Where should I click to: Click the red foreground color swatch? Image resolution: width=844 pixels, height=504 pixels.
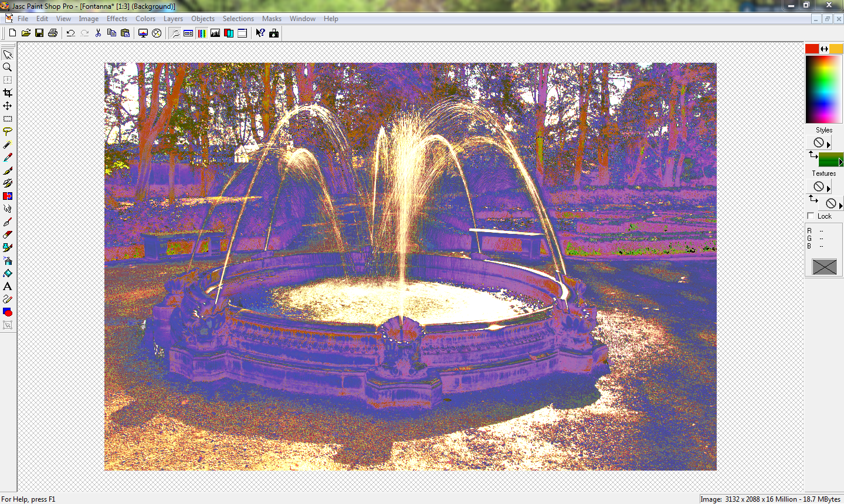812,49
